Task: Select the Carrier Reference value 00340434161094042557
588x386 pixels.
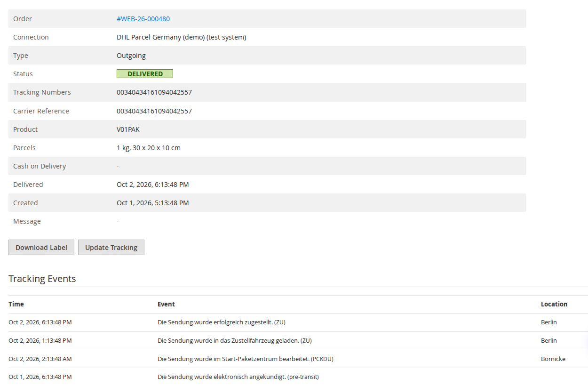Action: [154, 111]
